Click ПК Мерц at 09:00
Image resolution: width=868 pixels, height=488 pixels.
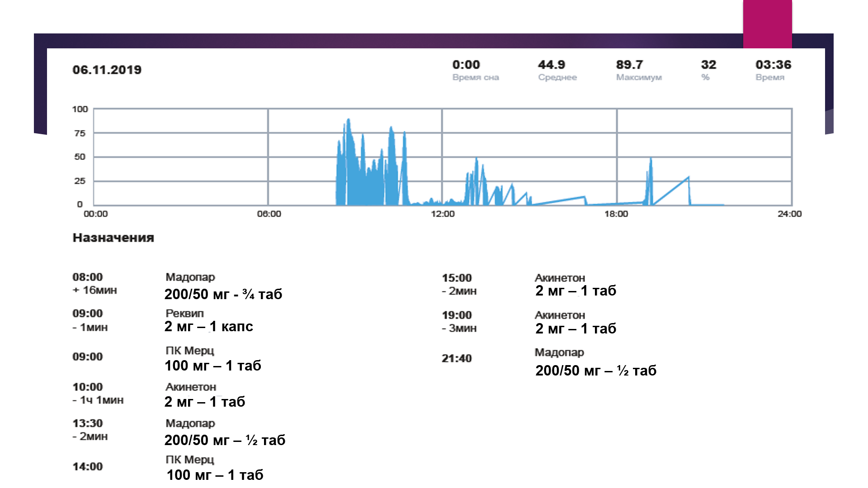[189, 351]
